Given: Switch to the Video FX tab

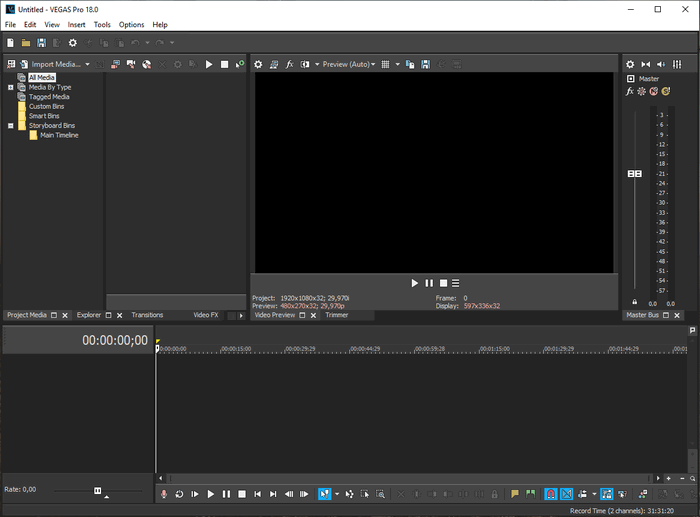Looking at the screenshot, I should click(206, 315).
